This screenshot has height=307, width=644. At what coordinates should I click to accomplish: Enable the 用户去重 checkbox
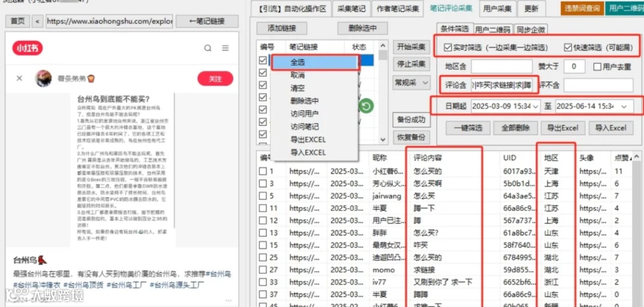pyautogui.click(x=597, y=67)
